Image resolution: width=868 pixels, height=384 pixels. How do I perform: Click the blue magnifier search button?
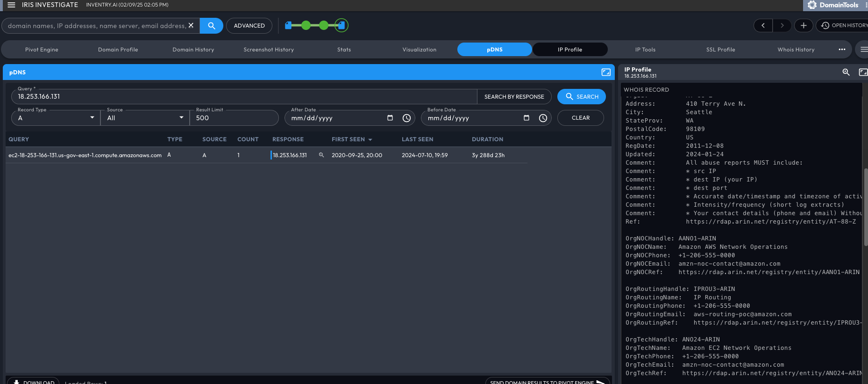tap(211, 26)
